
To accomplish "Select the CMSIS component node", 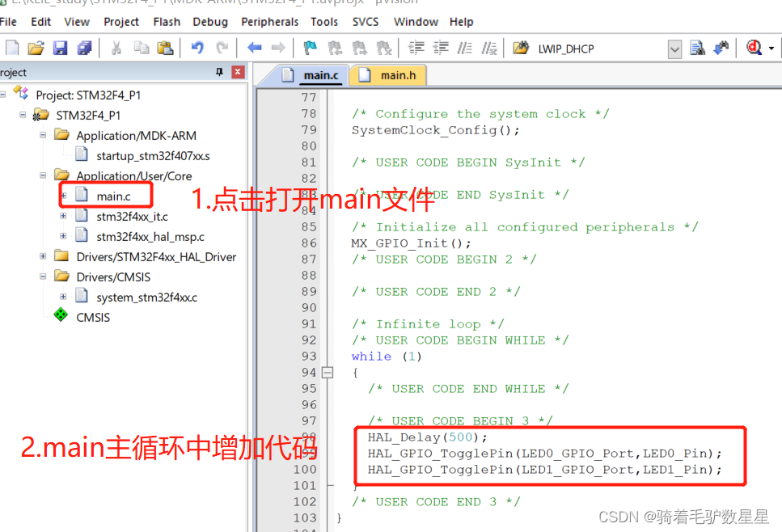I will click(93, 317).
